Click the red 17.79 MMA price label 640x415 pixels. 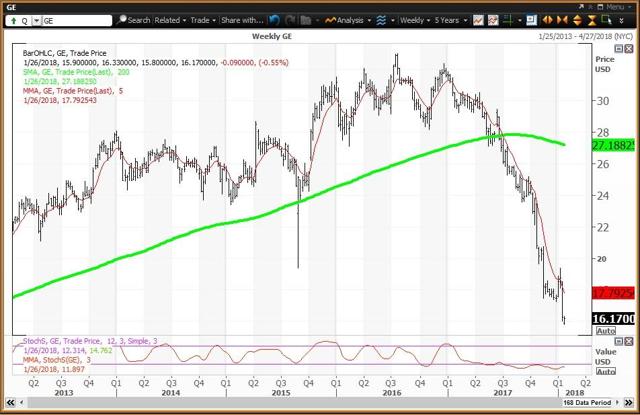click(x=613, y=293)
